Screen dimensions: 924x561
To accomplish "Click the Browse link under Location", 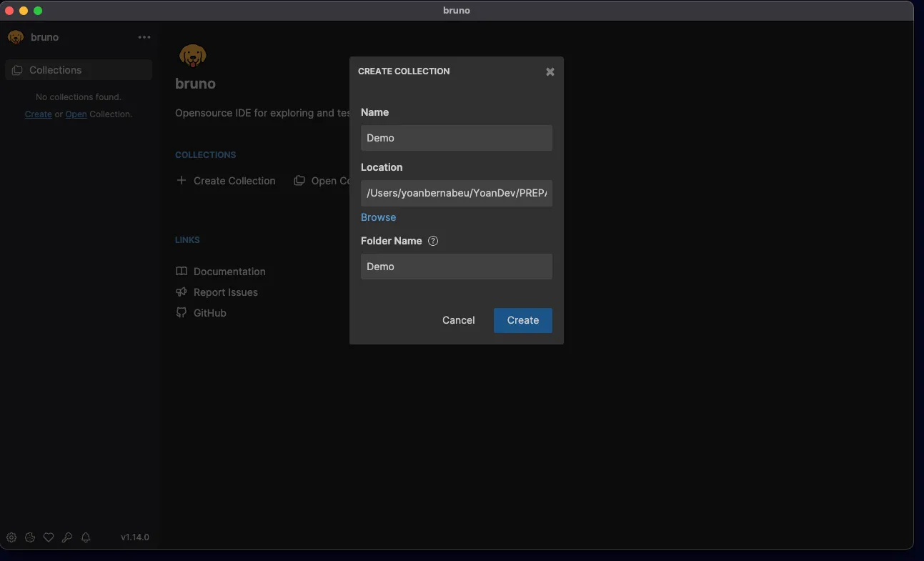I will (x=378, y=217).
